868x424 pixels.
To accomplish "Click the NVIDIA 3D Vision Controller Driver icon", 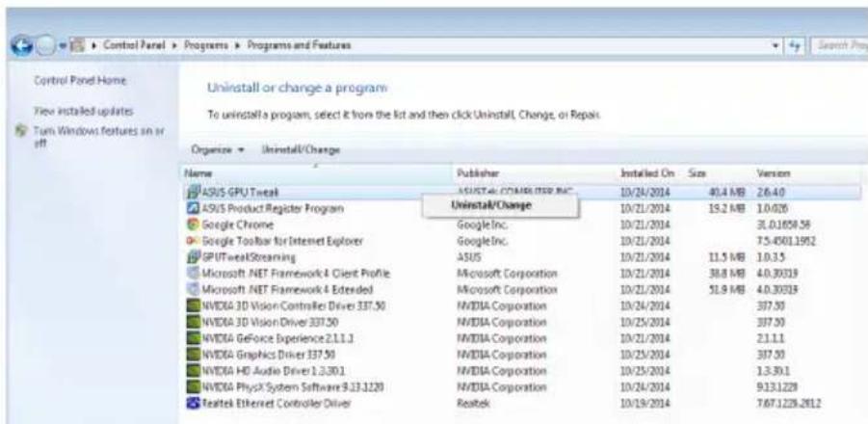I will (194, 306).
